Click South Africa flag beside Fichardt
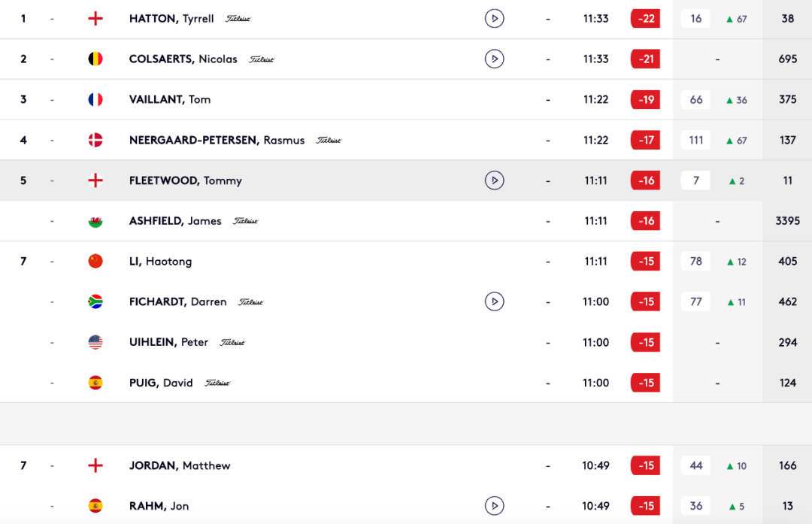 [x=95, y=301]
